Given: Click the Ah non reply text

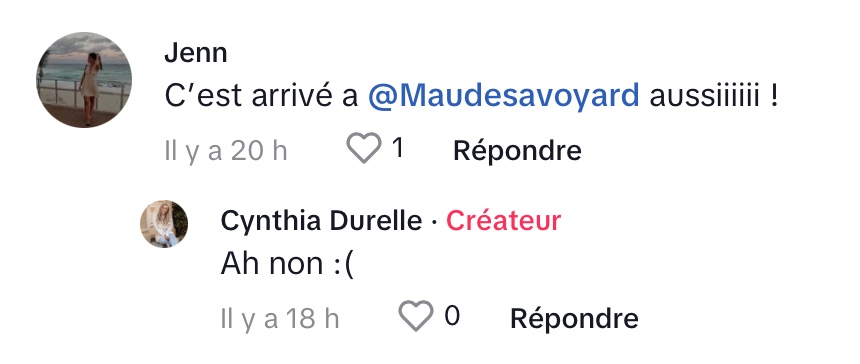Looking at the screenshot, I should [x=288, y=264].
